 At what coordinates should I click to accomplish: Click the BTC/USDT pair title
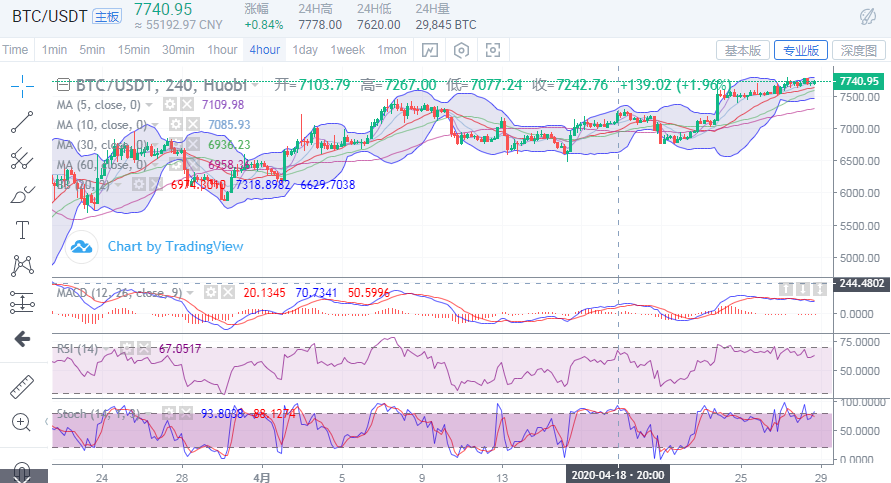50,16
